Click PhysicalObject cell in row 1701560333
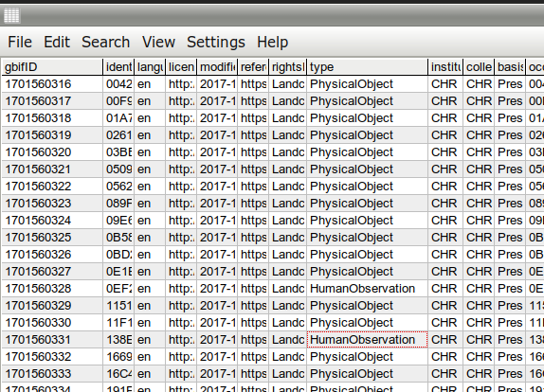The image size is (544, 392). coord(367,374)
